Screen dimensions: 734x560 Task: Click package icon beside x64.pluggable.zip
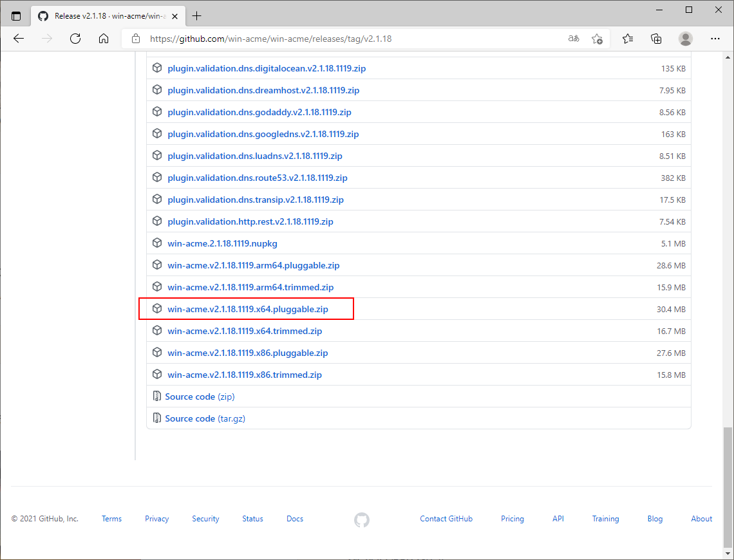pos(157,309)
